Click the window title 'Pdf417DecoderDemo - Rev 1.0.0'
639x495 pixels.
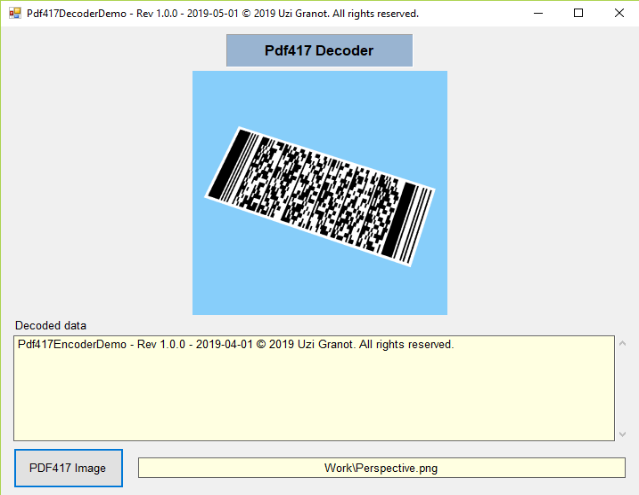102,13
